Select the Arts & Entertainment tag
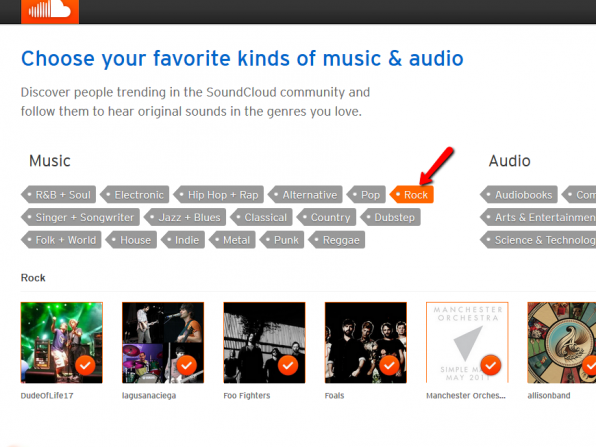This screenshot has height=447, width=596. (x=540, y=217)
